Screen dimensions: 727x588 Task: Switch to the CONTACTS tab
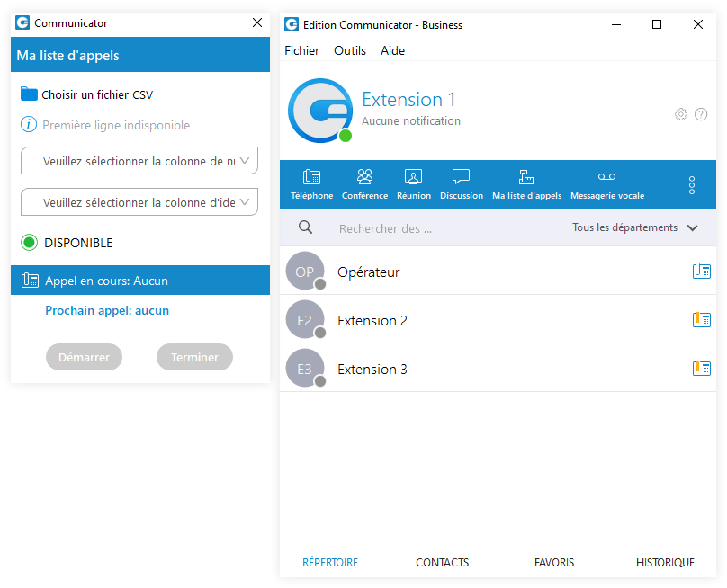coord(443,563)
